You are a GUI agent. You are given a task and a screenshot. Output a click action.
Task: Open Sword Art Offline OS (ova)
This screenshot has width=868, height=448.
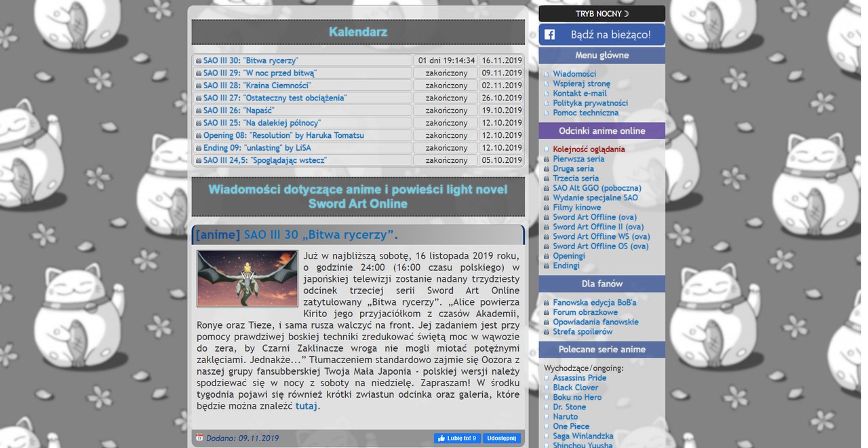coord(600,246)
